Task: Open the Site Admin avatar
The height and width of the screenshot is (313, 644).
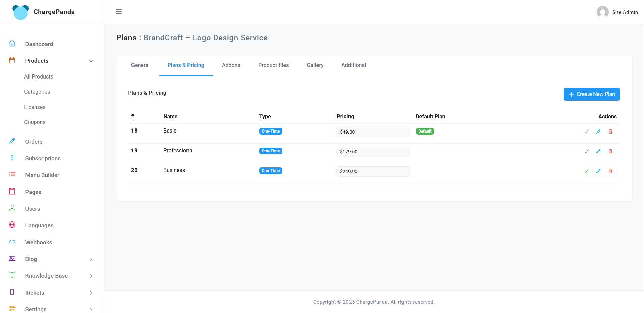Action: [x=602, y=12]
